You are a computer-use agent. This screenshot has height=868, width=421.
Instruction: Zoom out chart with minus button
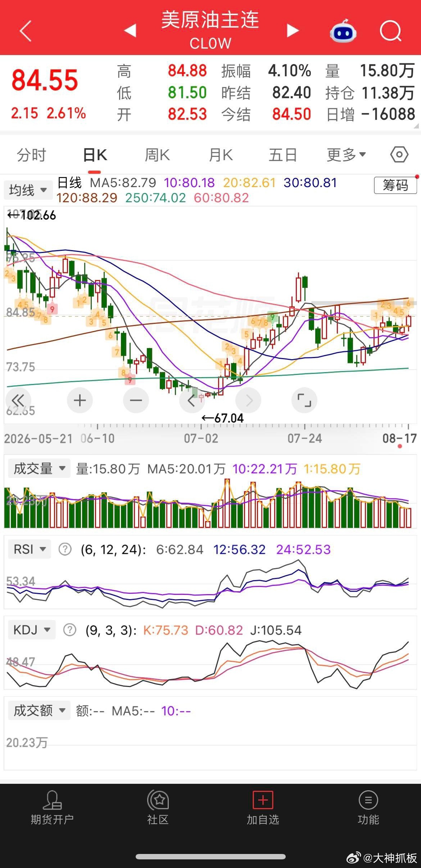pyautogui.click(x=136, y=400)
